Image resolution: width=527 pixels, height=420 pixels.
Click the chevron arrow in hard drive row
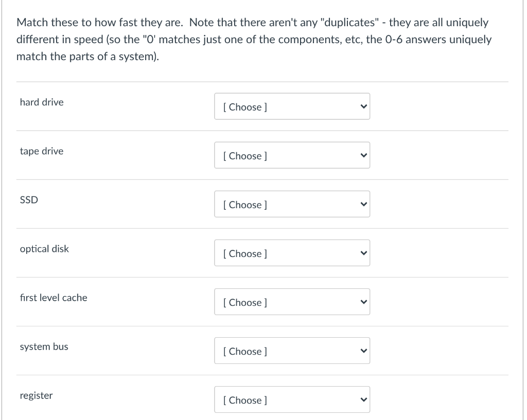[363, 107]
